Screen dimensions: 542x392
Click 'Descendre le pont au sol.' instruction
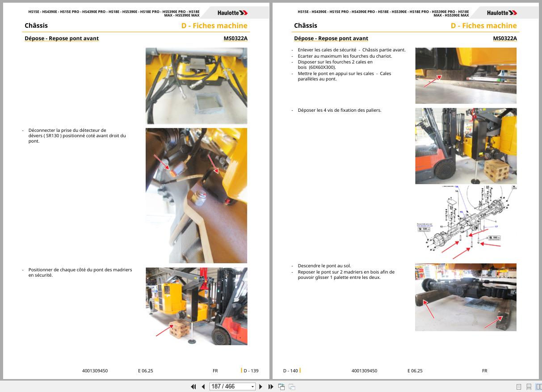[324, 266]
